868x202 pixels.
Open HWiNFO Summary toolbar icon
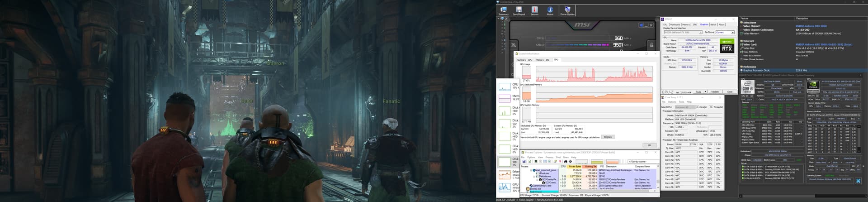[x=504, y=11]
